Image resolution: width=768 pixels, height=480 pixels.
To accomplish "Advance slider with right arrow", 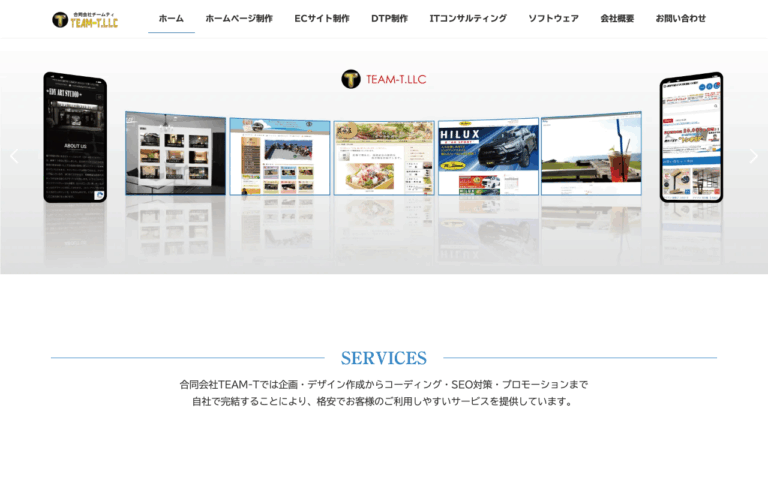I will (753, 156).
